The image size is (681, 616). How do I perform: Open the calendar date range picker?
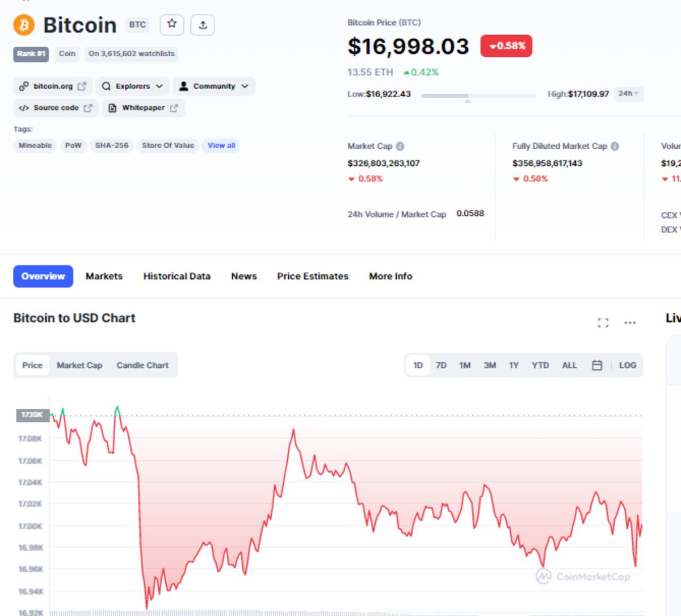[597, 365]
